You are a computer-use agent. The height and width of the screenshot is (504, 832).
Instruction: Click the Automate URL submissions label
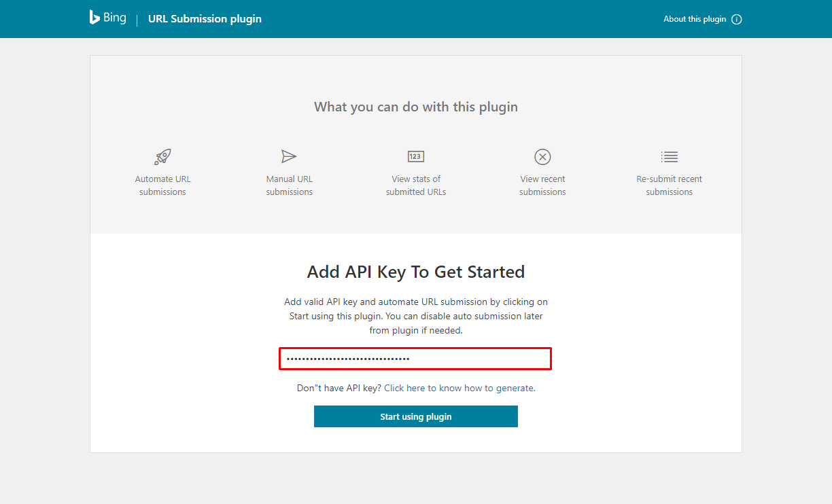(x=162, y=185)
